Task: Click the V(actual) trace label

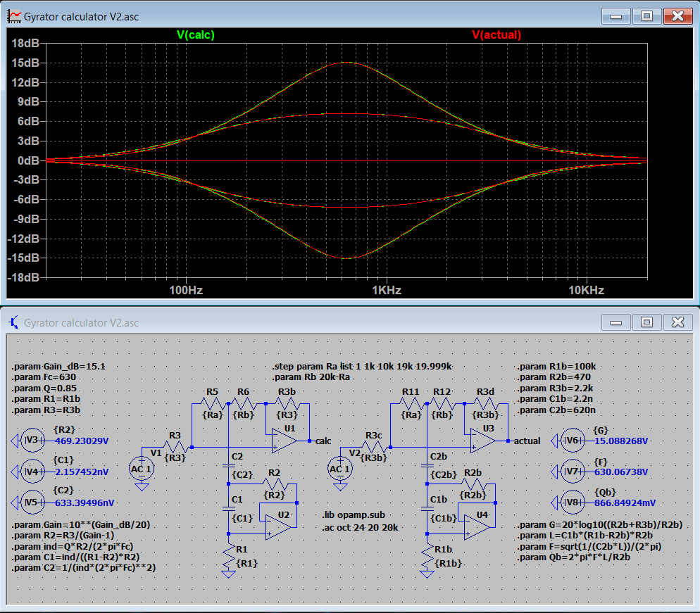Action: [x=496, y=34]
